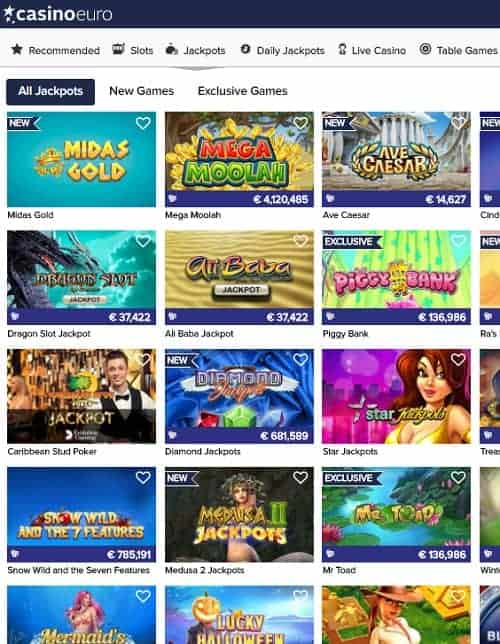This screenshot has width=500, height=644.
Task: Open the Slots machine icon
Action: [118, 49]
